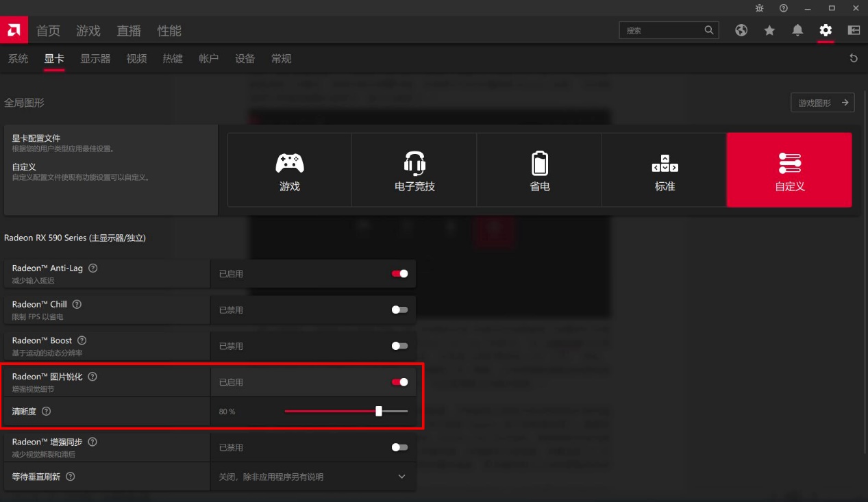This screenshot has height=502, width=868.
Task: Switch to 系统 settings tab
Action: pyautogui.click(x=18, y=59)
